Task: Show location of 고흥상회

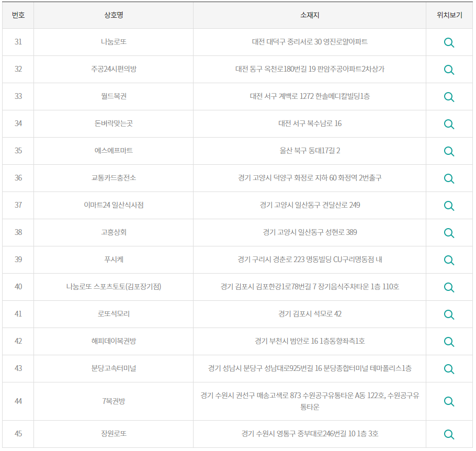Action: click(x=449, y=233)
